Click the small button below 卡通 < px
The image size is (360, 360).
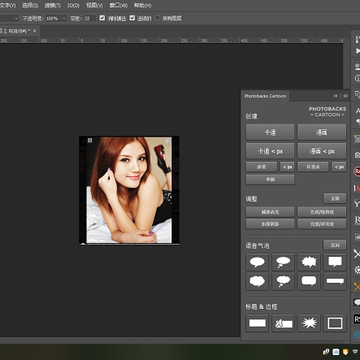[262, 167]
